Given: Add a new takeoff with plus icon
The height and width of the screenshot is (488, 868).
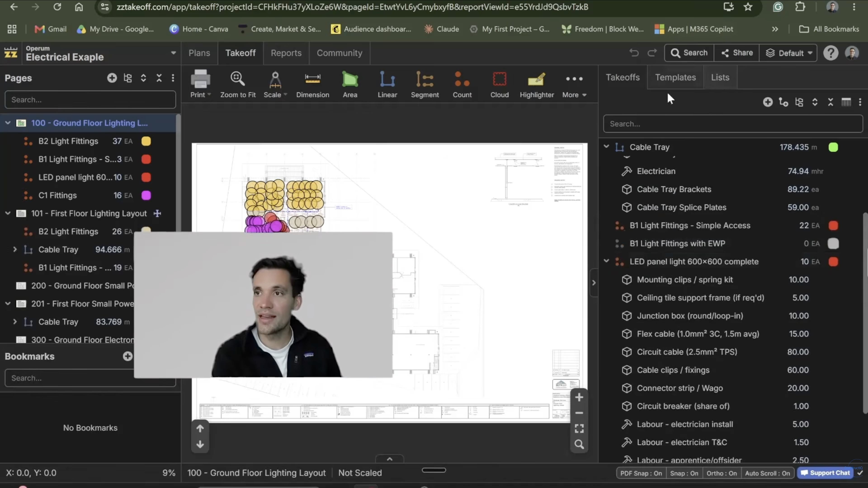Looking at the screenshot, I should point(768,102).
